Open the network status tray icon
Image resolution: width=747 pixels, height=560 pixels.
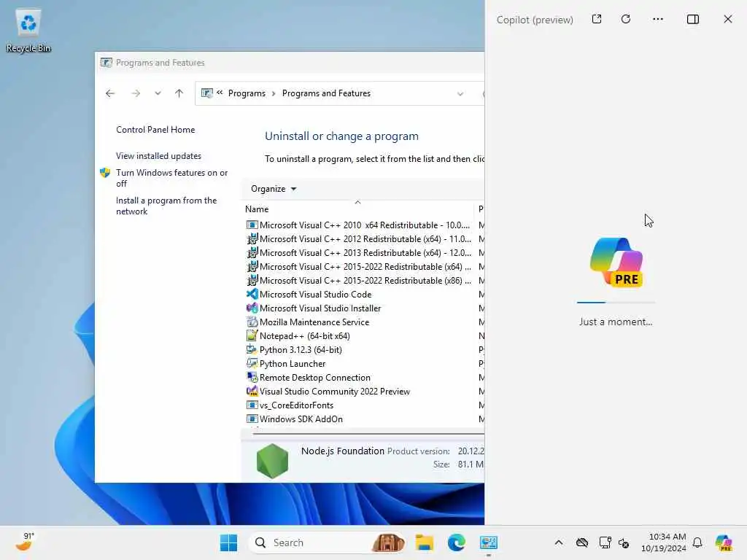point(605,542)
